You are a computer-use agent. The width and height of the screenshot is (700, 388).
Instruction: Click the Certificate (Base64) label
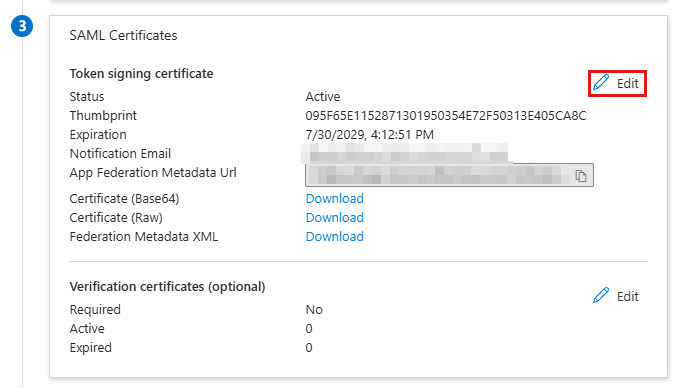click(x=124, y=198)
